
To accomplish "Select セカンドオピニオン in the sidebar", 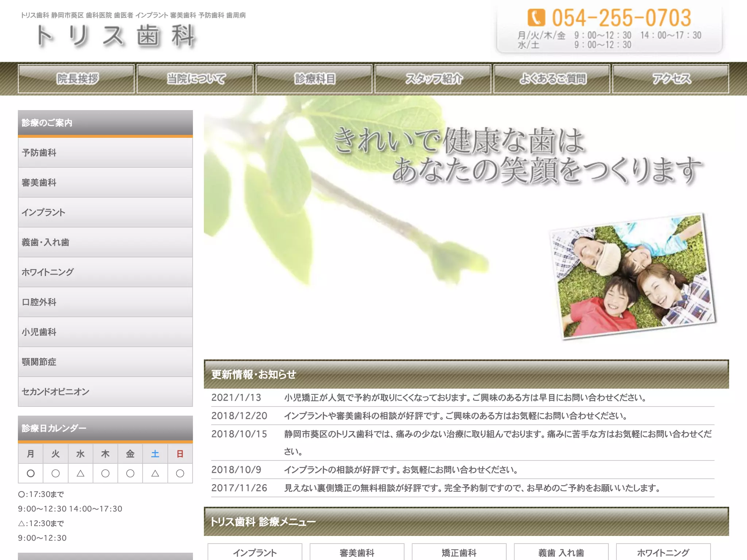I will coord(105,392).
